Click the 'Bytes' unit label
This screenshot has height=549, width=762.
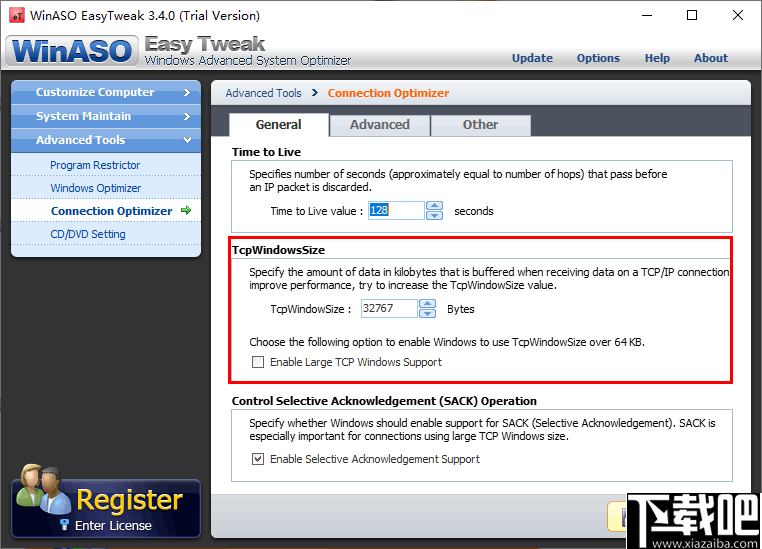tap(461, 309)
